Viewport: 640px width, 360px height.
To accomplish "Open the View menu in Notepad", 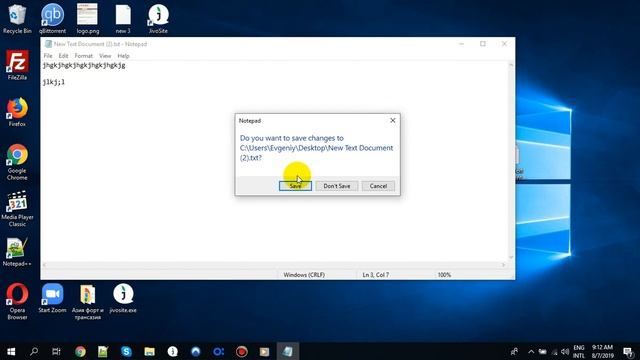I will pyautogui.click(x=105, y=56).
